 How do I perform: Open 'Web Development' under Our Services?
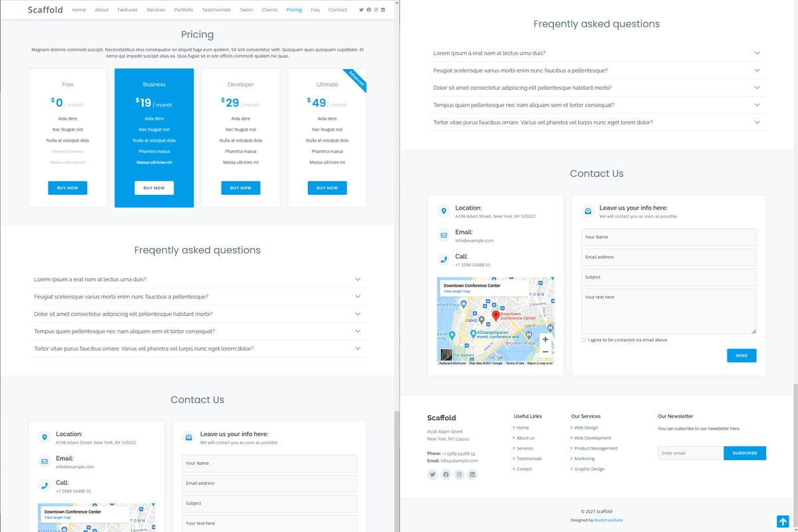[x=593, y=438]
